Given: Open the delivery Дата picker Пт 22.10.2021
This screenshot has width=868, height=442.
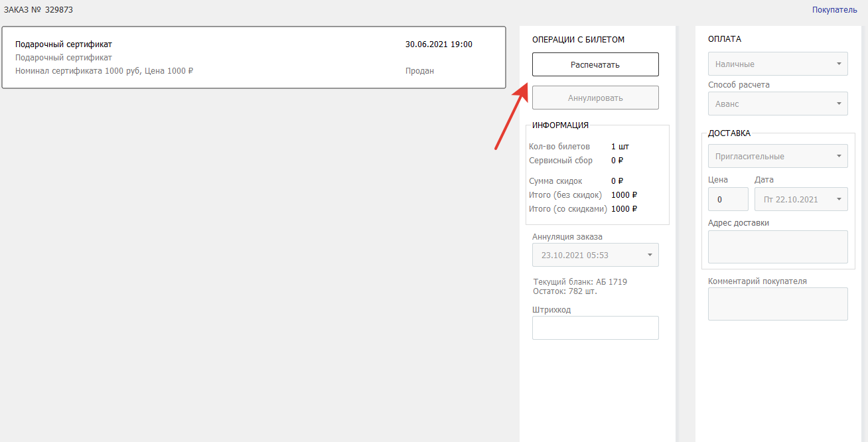Looking at the screenshot, I should tap(801, 199).
